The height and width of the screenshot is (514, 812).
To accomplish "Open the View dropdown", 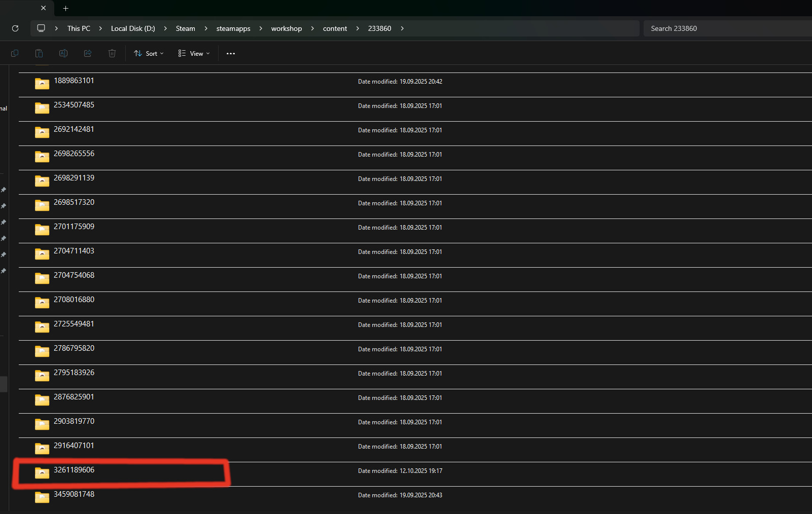I will coord(194,53).
